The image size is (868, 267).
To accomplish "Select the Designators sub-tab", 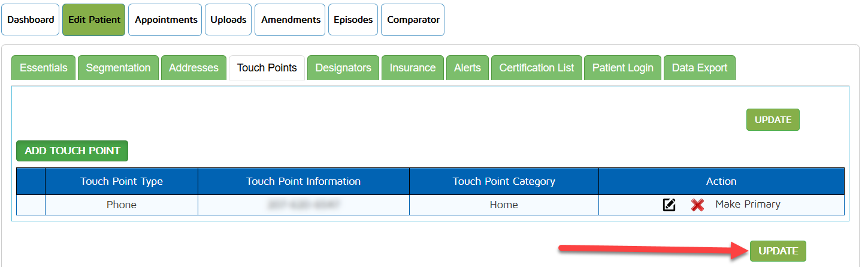I will coord(343,68).
